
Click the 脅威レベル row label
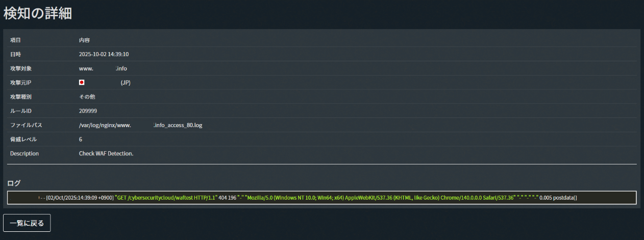click(23, 139)
